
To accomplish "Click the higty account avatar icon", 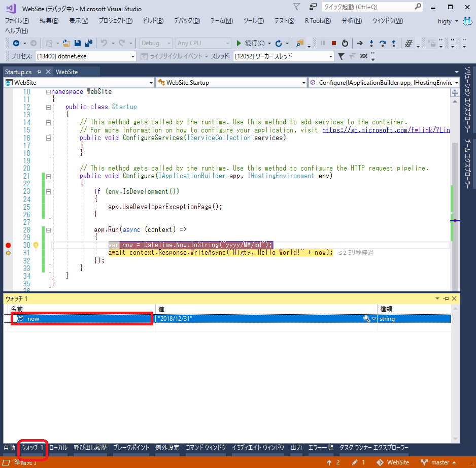I will pyautogui.click(x=468, y=21).
